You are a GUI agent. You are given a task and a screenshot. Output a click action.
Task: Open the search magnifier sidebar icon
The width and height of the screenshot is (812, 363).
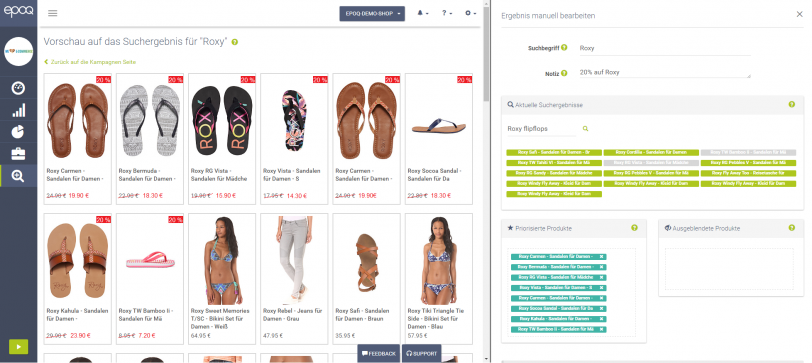[x=18, y=176]
